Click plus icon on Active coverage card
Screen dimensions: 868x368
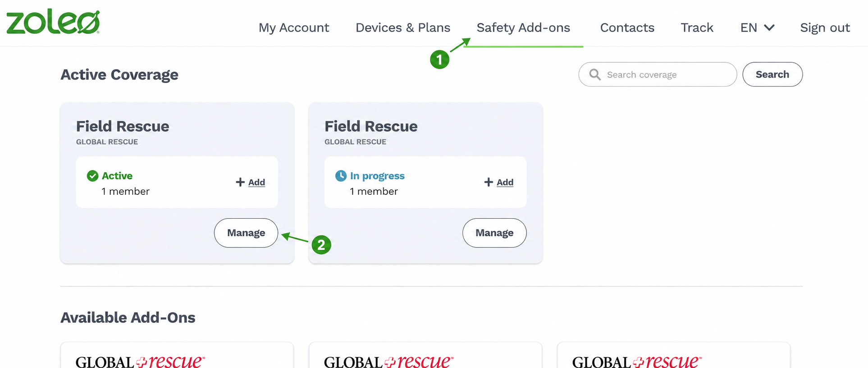(240, 182)
